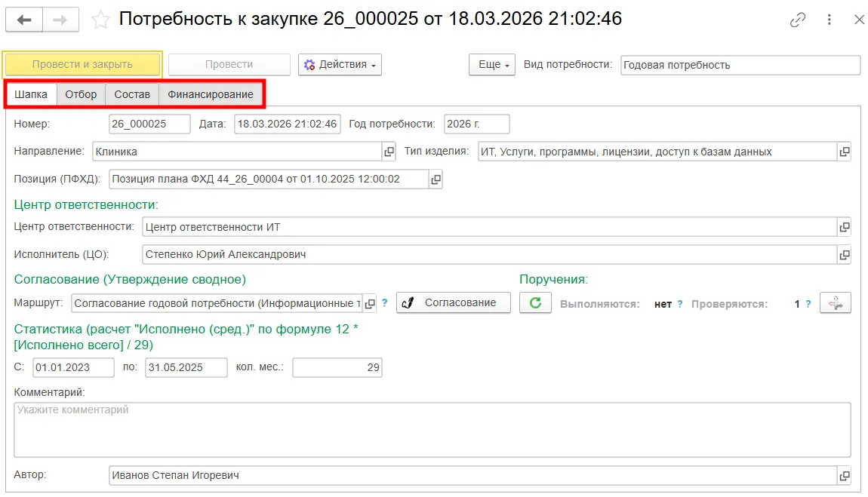The width and height of the screenshot is (868, 497).
Task: Click the Согласование (Утверждение сводное) heading
Action: pos(130,279)
